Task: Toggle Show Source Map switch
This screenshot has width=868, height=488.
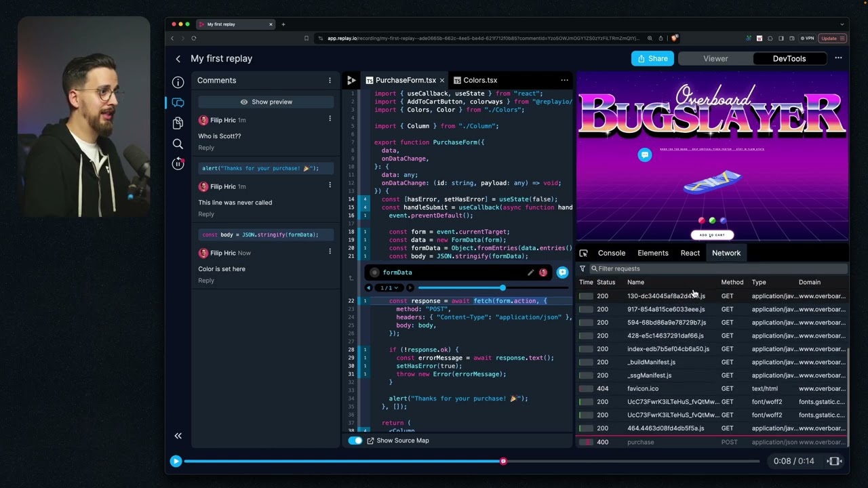Action: coord(355,441)
